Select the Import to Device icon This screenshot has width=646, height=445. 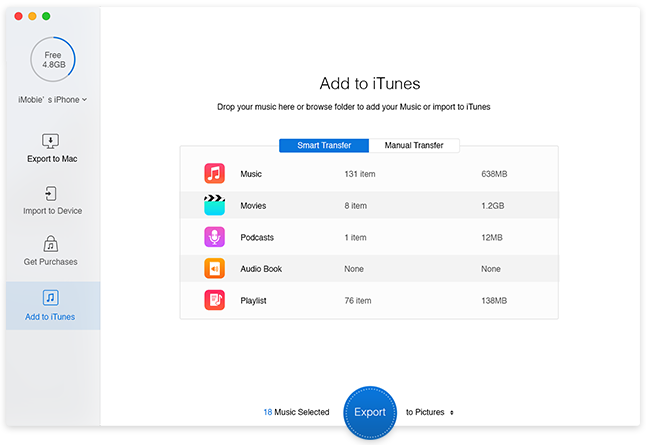click(50, 193)
